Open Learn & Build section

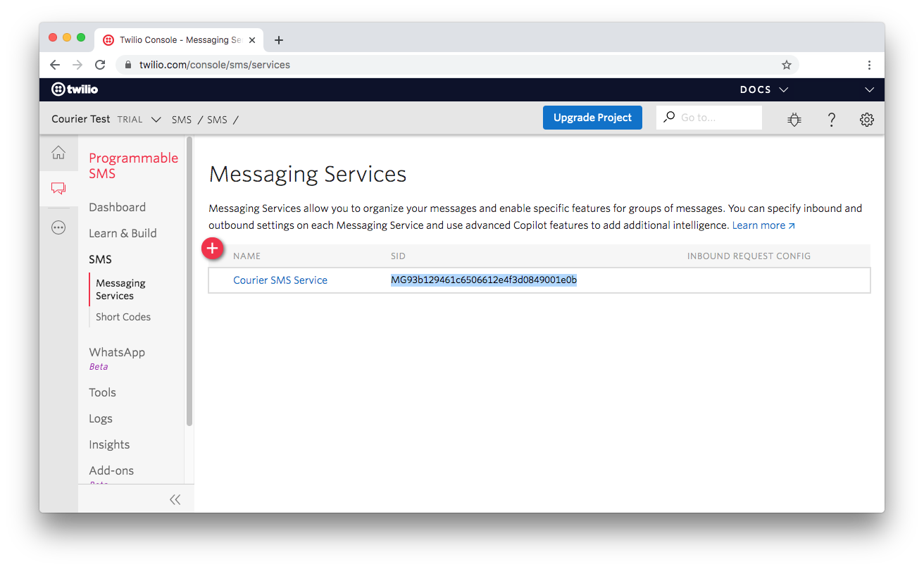(123, 233)
